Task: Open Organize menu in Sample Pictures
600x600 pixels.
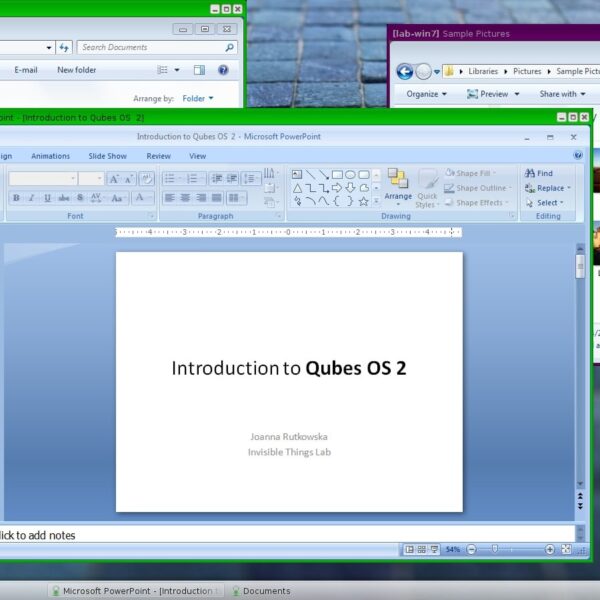Action: coord(426,94)
